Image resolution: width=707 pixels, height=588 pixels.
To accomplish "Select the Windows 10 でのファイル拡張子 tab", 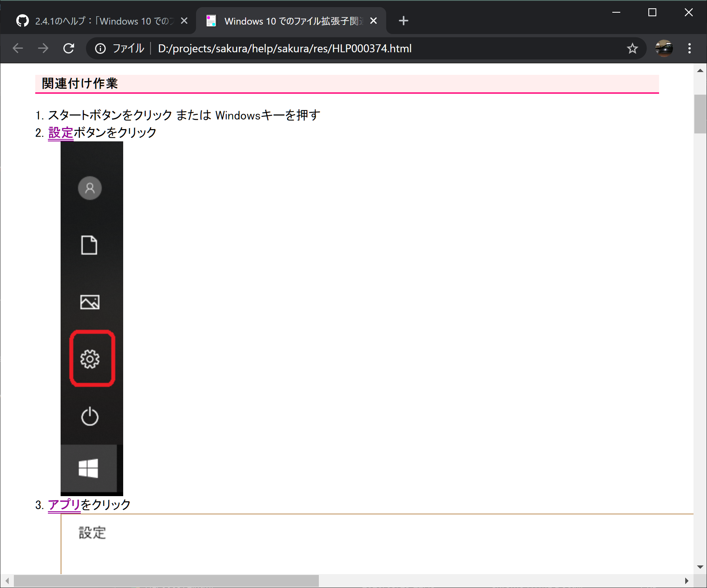I will click(291, 21).
